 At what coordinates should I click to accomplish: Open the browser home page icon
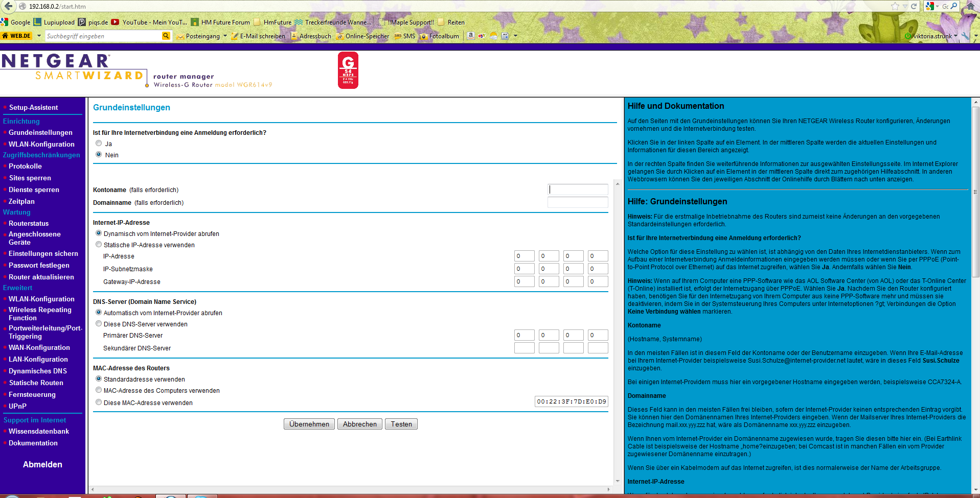tap(970, 6)
